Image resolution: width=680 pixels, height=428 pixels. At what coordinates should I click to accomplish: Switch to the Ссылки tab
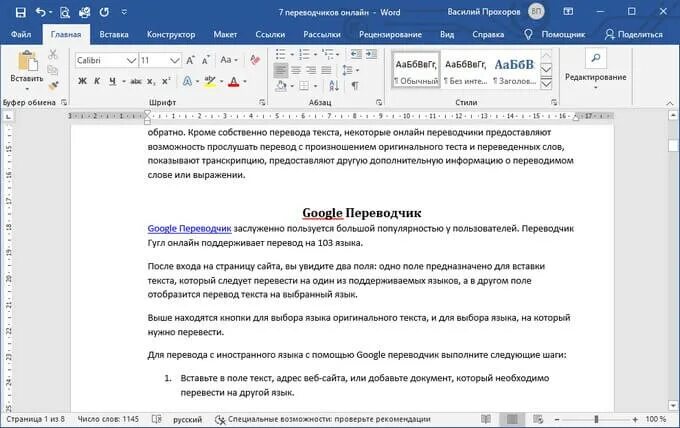pos(270,34)
